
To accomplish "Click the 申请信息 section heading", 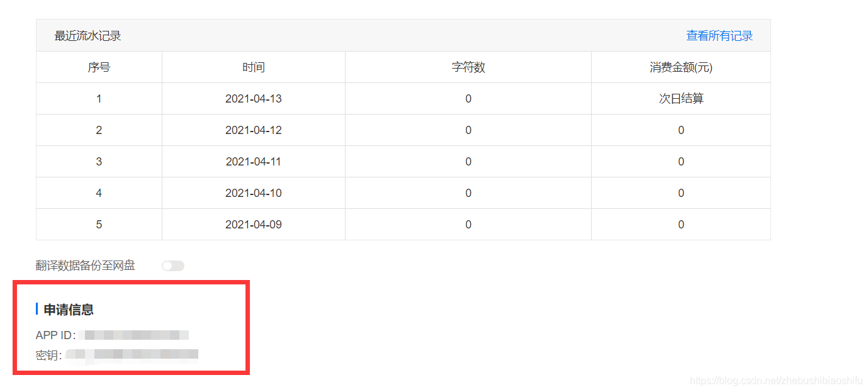I will point(69,309).
